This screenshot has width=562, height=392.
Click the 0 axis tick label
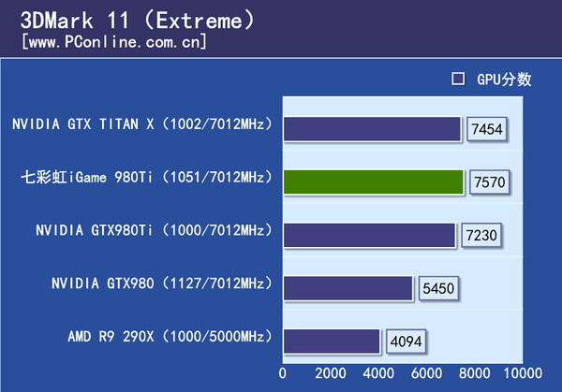[283, 373]
